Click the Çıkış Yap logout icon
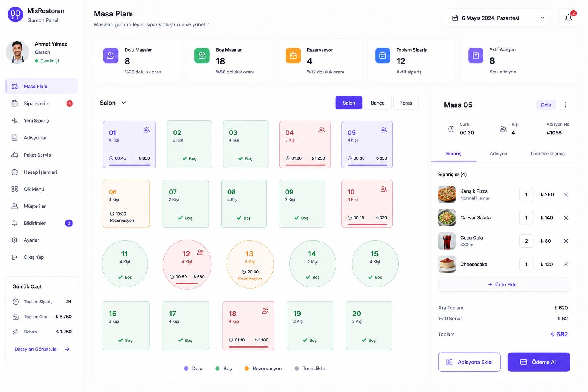 (15, 257)
